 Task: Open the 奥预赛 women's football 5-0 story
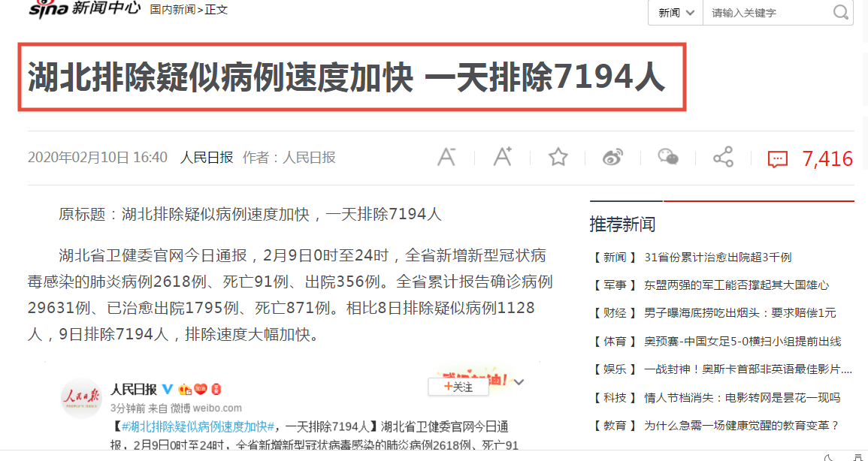point(742,341)
